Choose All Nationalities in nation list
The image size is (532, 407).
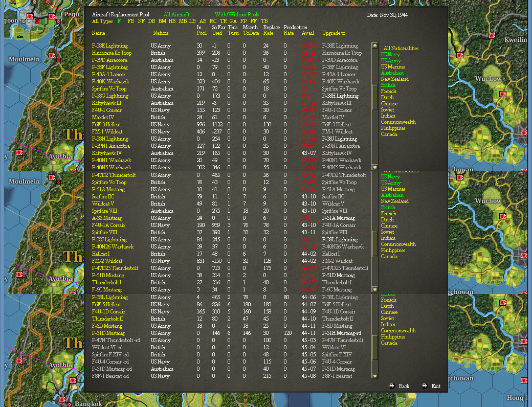pos(401,48)
